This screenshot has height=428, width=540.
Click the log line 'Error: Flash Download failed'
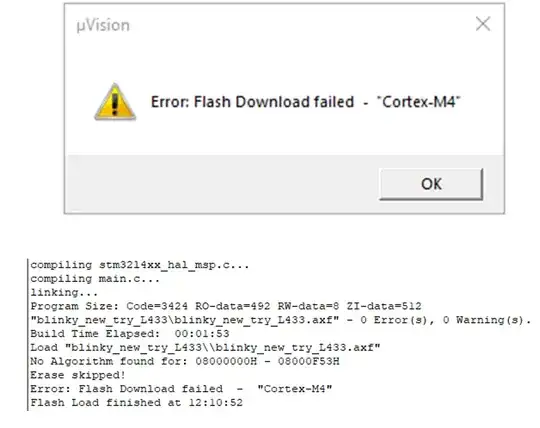pos(181,389)
